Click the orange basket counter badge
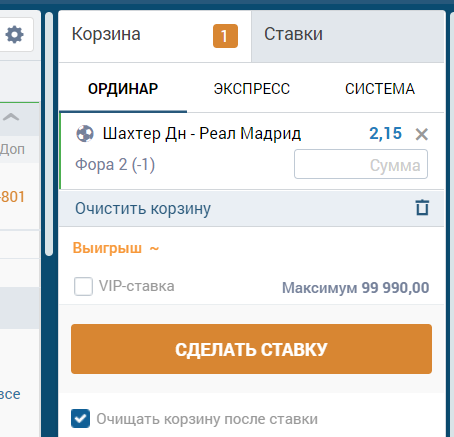 coord(225,36)
